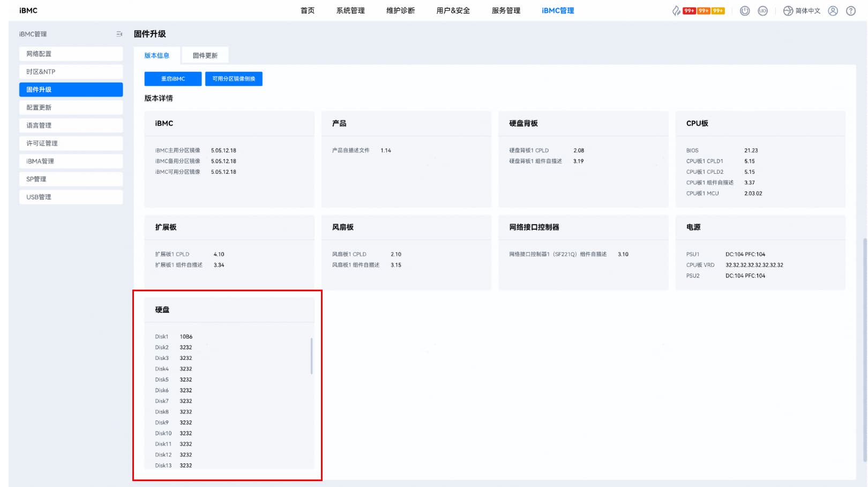
Task: Open the orange 99+ major alarms badge
Action: (x=704, y=11)
